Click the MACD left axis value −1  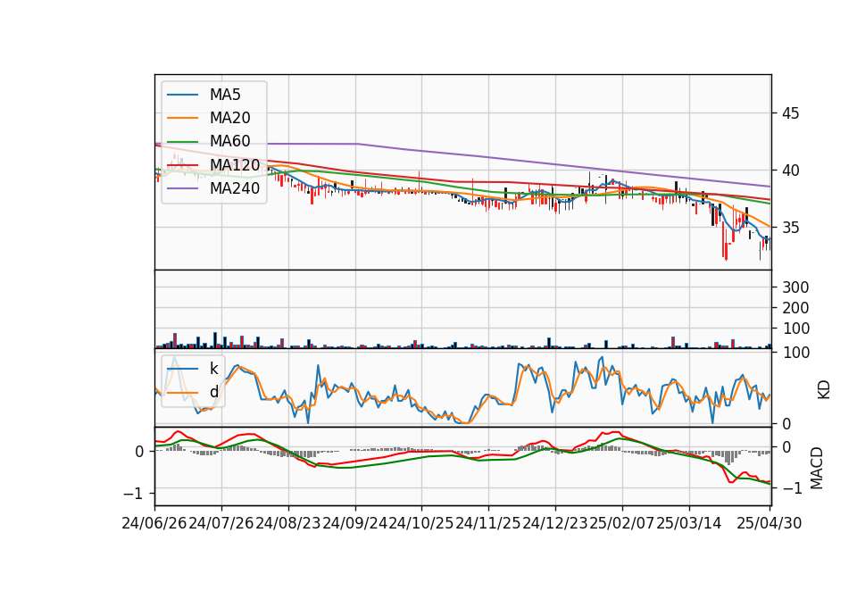coord(134,494)
